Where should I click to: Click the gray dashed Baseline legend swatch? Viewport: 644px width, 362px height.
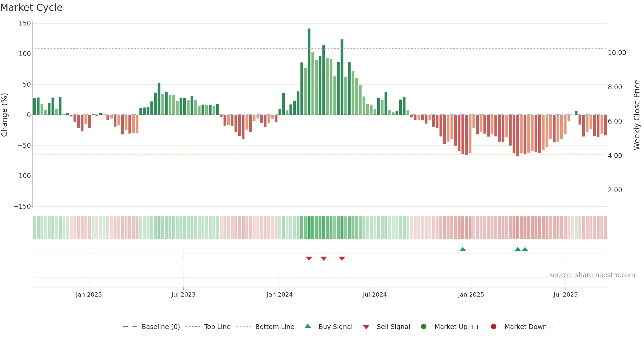(x=130, y=327)
